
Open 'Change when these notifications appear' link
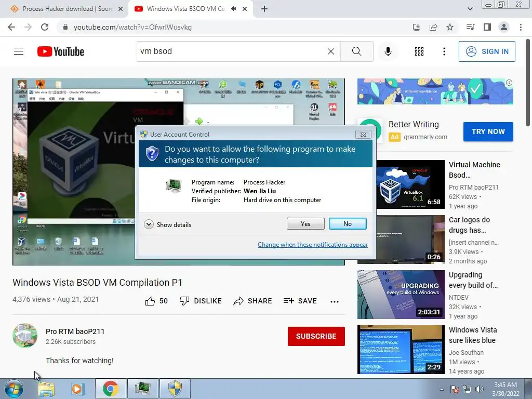point(312,245)
